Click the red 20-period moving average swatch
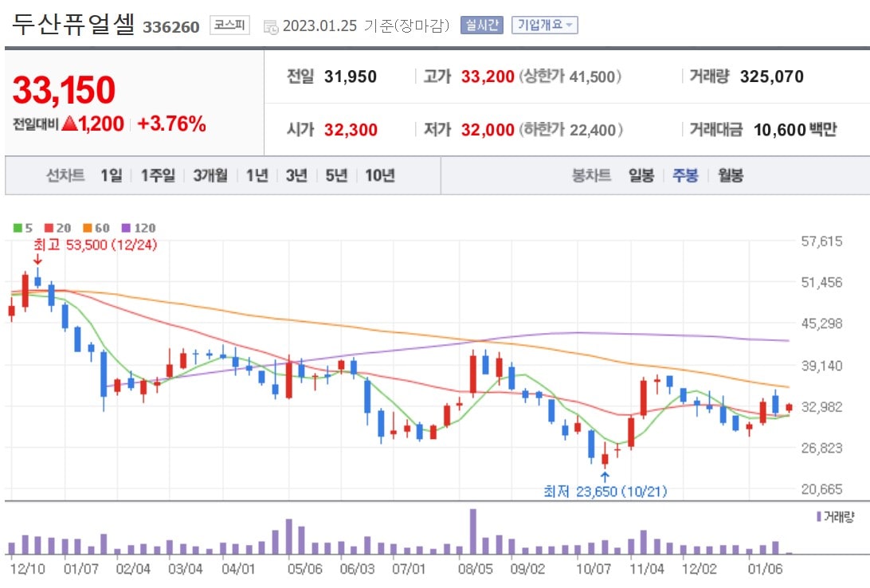Screen dimensions: 870x588 click(49, 228)
